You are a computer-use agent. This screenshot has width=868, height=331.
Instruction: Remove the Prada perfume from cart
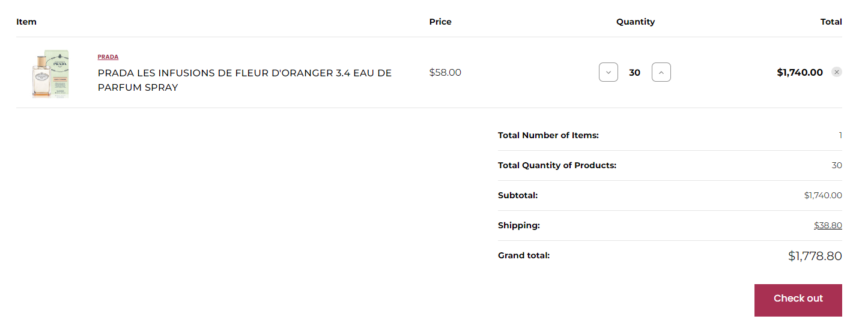[x=836, y=72]
